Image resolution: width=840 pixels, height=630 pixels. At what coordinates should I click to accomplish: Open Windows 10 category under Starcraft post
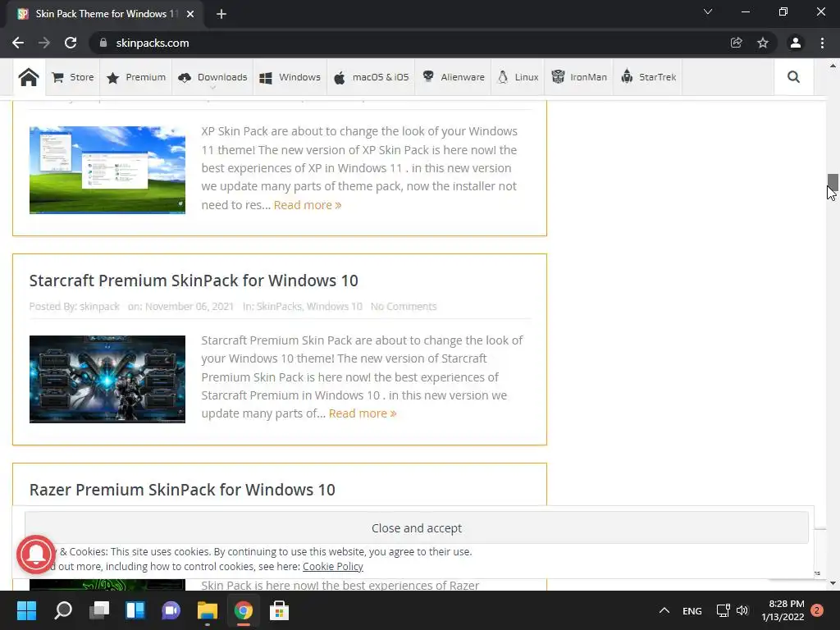click(335, 307)
